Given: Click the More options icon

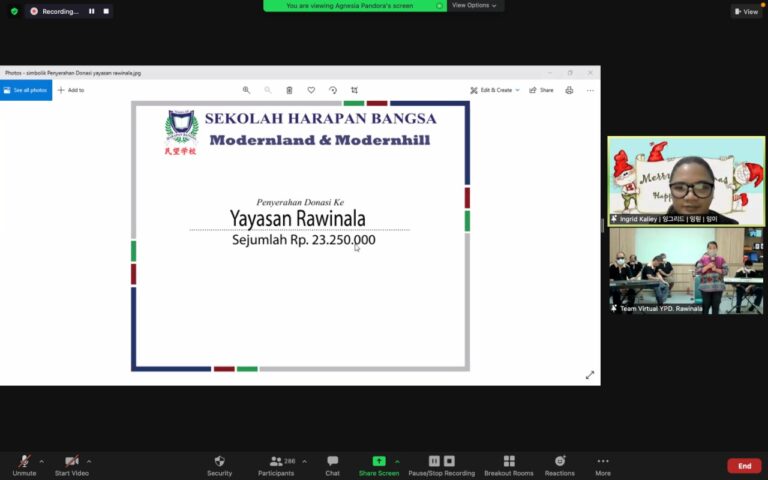Looking at the screenshot, I should pos(602,461).
